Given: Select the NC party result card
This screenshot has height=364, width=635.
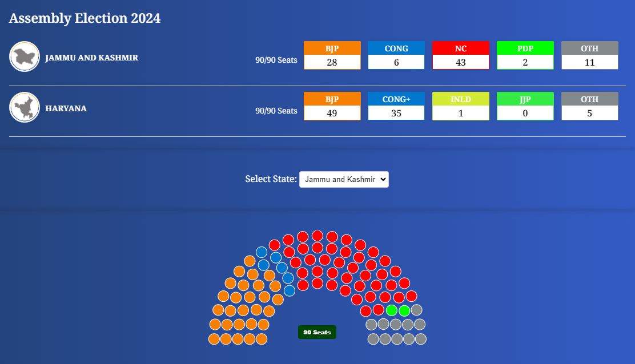Looking at the screenshot, I should tap(461, 55).
